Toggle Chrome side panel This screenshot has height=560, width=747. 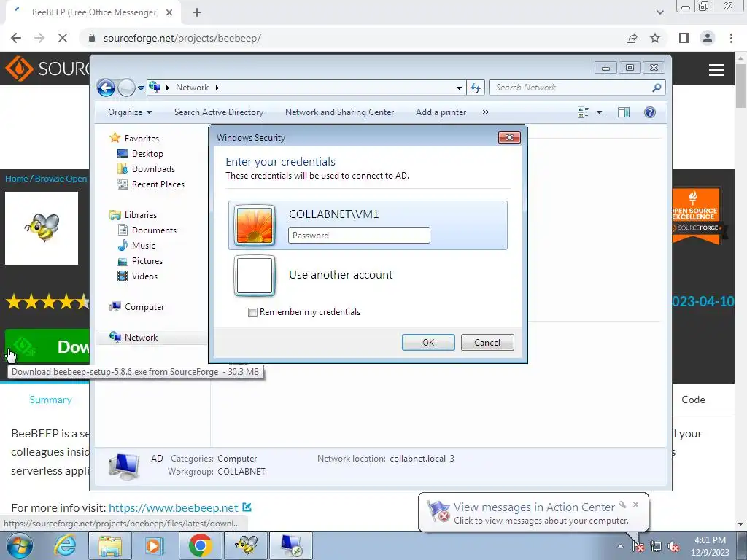684,38
